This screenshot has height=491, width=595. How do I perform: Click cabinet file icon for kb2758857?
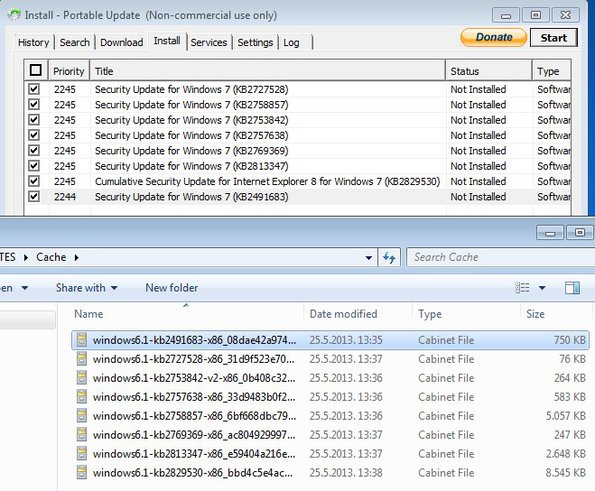coord(82,415)
